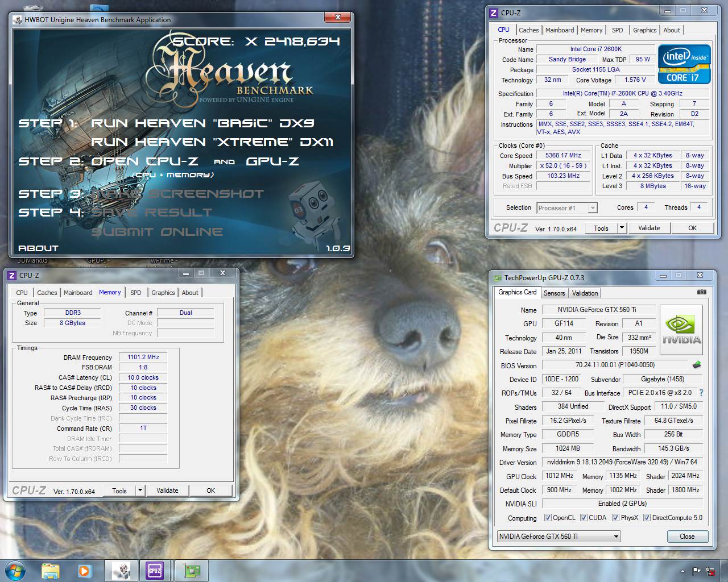728x582 pixels.
Task: Click Tools button in CPU-Z Memory window
Action: (119, 490)
